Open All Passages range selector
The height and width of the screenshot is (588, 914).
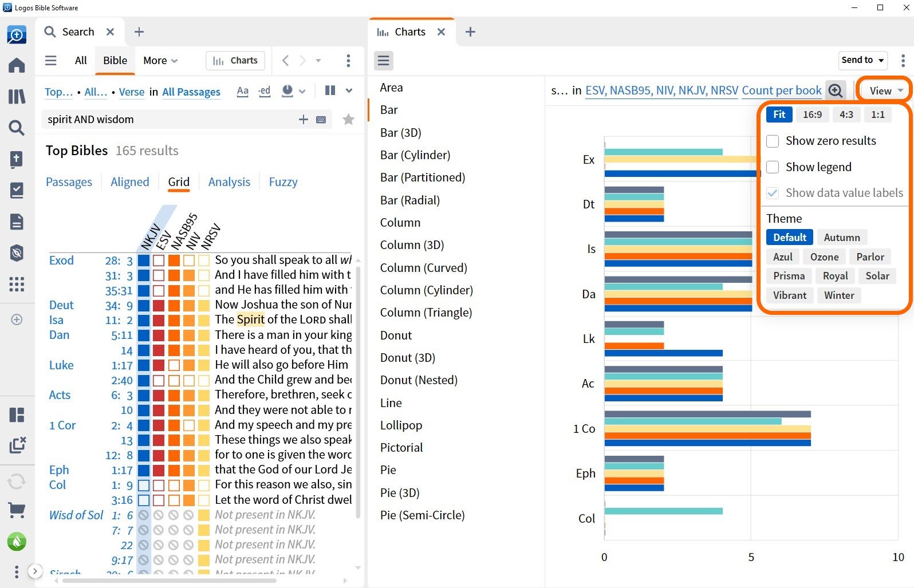coord(191,92)
